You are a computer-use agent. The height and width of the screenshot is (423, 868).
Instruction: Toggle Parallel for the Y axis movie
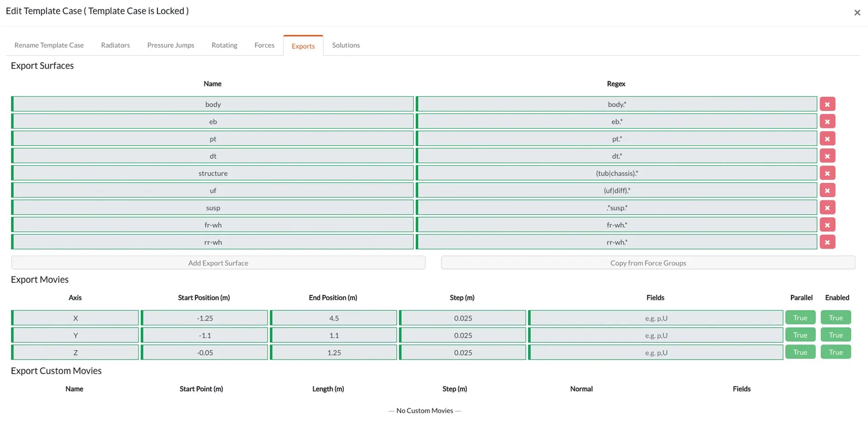(800, 335)
